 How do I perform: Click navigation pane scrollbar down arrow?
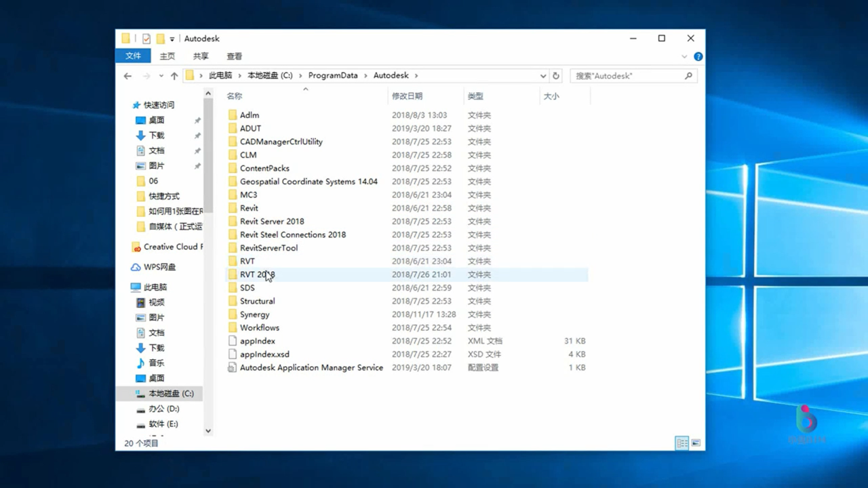(208, 430)
